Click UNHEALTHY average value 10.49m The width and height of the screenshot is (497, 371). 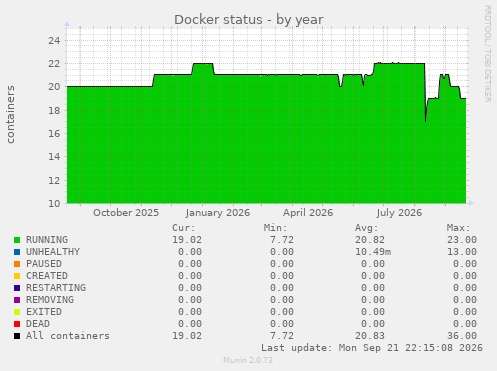(373, 252)
